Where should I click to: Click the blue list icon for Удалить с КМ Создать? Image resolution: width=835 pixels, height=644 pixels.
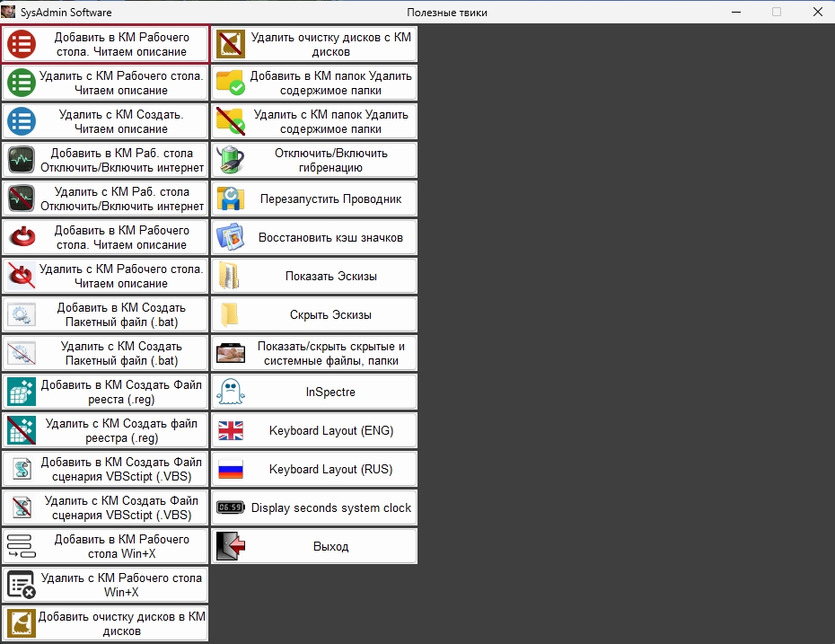(21, 121)
